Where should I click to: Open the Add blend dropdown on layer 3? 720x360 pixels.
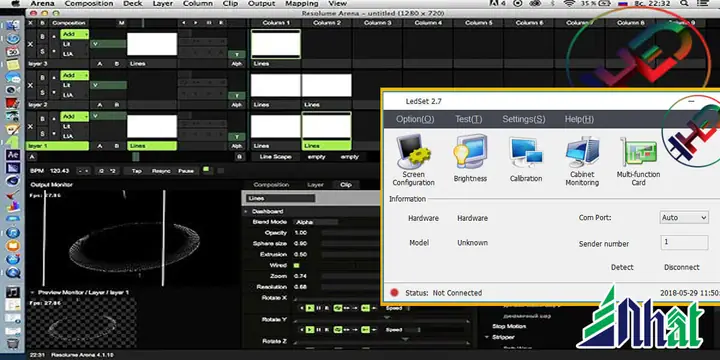pyautogui.click(x=74, y=34)
